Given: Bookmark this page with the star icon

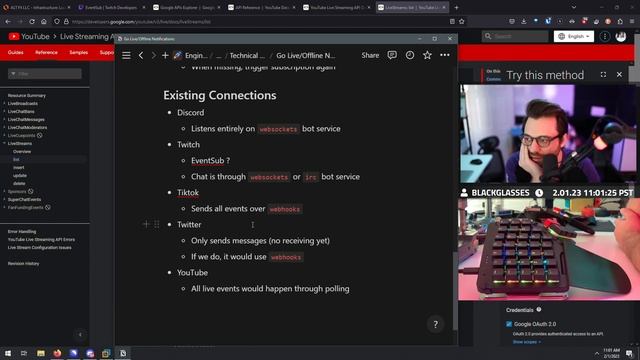Looking at the screenshot, I should [462, 21].
